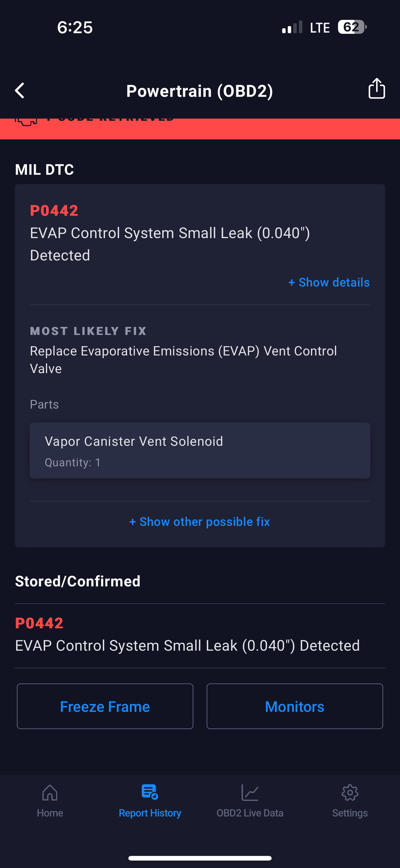400x868 pixels.
Task: Tap the red P0442 code under MIL DTC
Action: pyautogui.click(x=54, y=211)
